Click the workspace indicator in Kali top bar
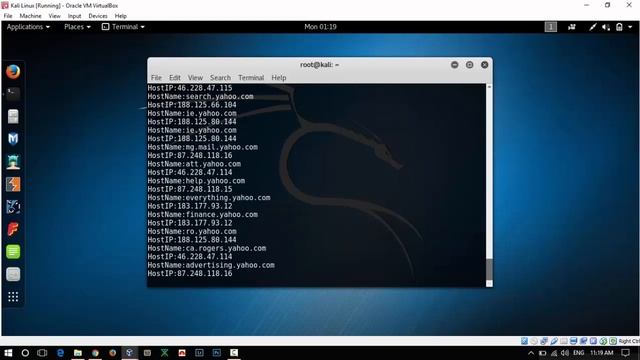 pos(551,27)
